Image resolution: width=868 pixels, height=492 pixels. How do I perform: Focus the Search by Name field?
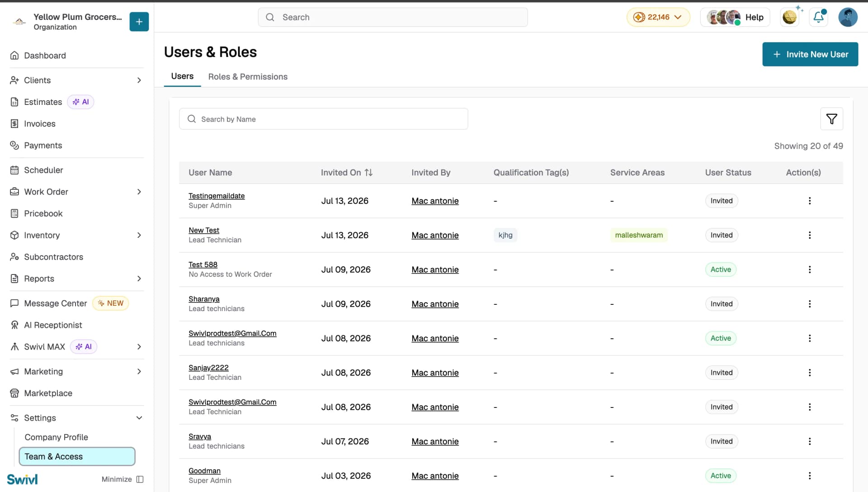coord(323,119)
